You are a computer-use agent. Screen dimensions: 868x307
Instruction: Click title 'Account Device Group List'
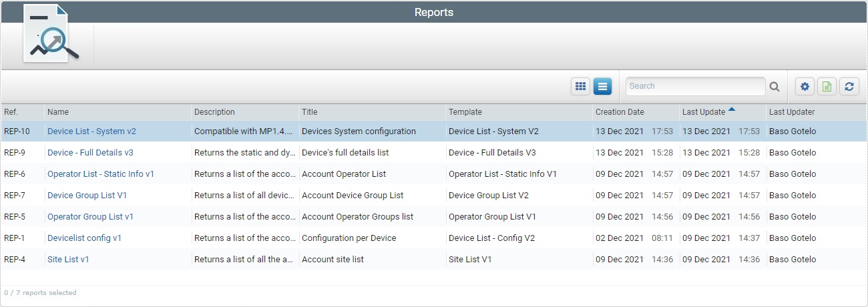pos(353,196)
